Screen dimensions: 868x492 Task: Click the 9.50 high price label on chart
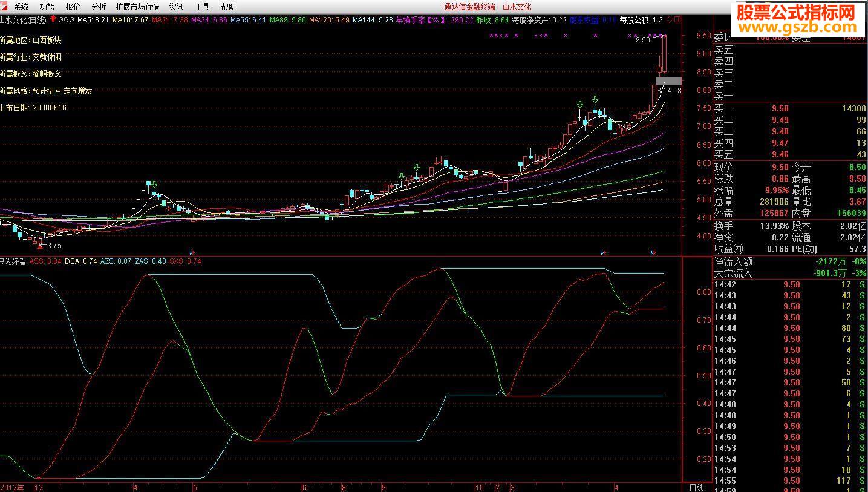642,40
